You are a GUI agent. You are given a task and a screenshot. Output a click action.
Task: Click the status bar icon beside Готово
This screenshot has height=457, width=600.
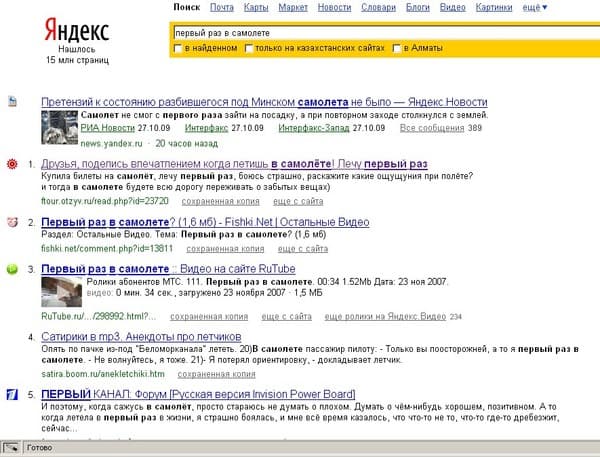pos(10,448)
